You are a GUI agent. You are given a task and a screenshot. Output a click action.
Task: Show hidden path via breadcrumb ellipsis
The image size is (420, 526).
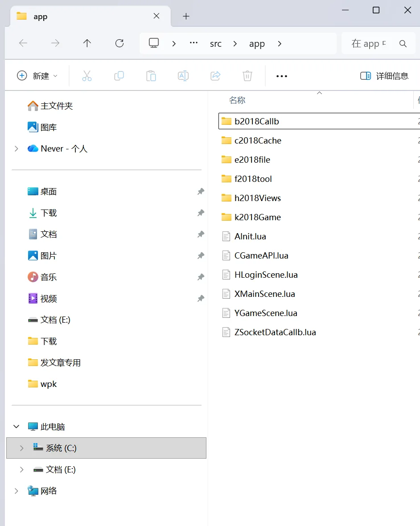[194, 43]
